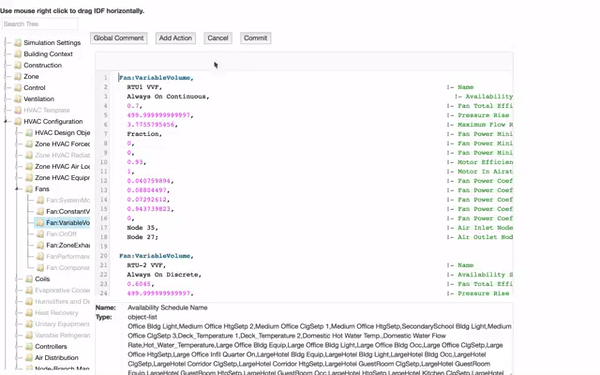Click the 3.7755795456 maximum flow value
Viewport: 600px width, 375px height.
tap(152, 125)
